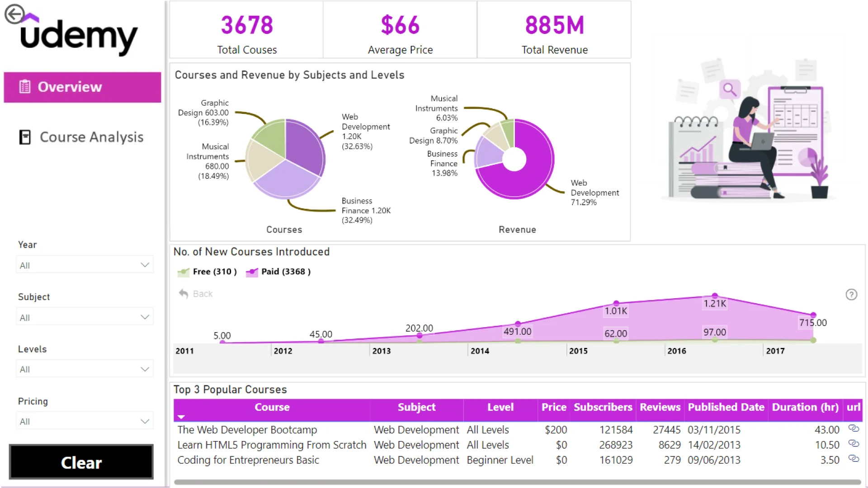Open url link icon for The Web Developer Bootcamp
Viewport: 868px width, 488px height.
(x=854, y=428)
